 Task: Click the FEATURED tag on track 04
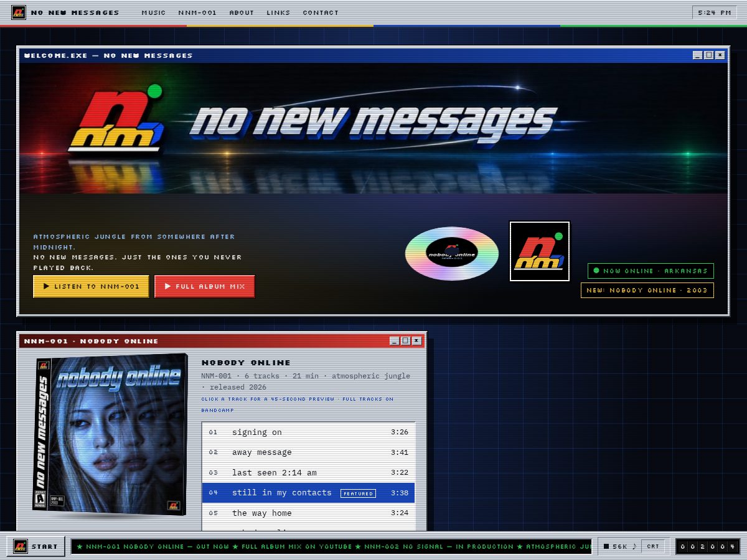coord(359,493)
